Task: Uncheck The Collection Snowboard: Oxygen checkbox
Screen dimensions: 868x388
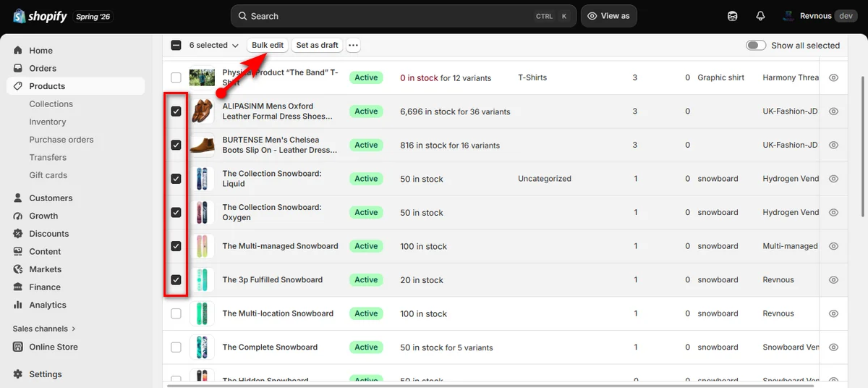Action: tap(176, 212)
